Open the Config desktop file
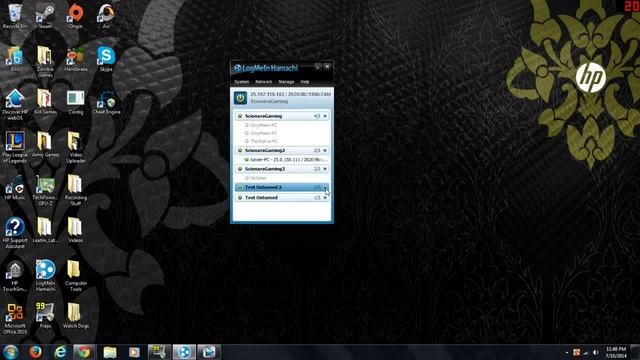This screenshot has width=640, height=360. 76,102
